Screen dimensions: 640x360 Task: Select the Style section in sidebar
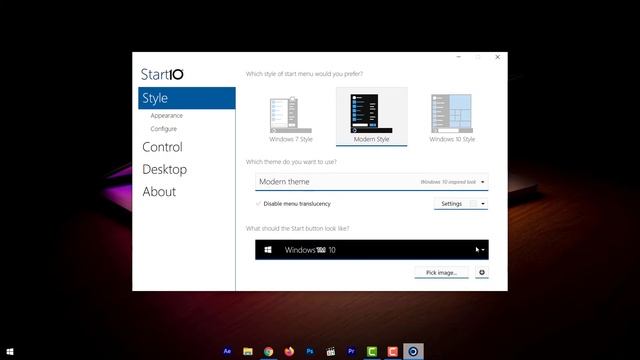(187, 98)
